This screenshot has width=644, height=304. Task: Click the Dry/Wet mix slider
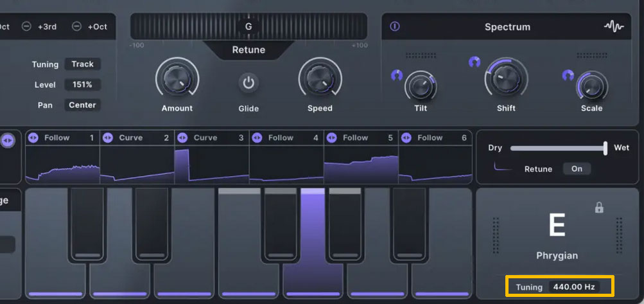tap(557, 148)
